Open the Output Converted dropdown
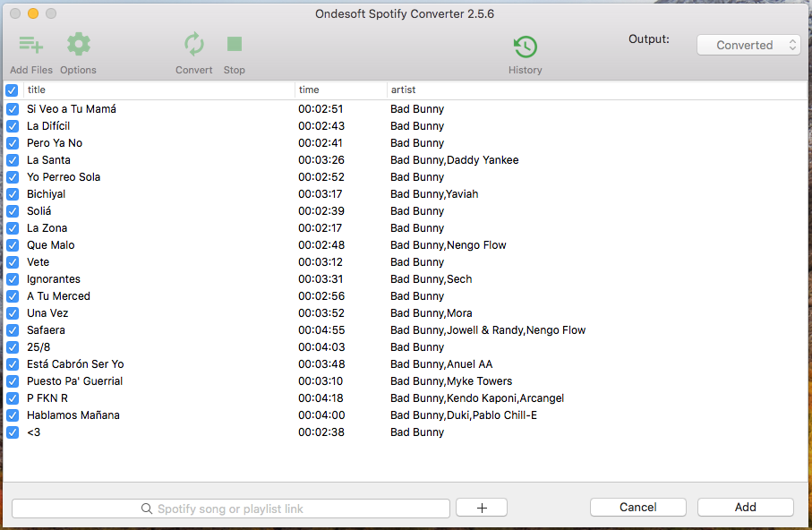Screen dimensions: 812x530 [x=748, y=45]
